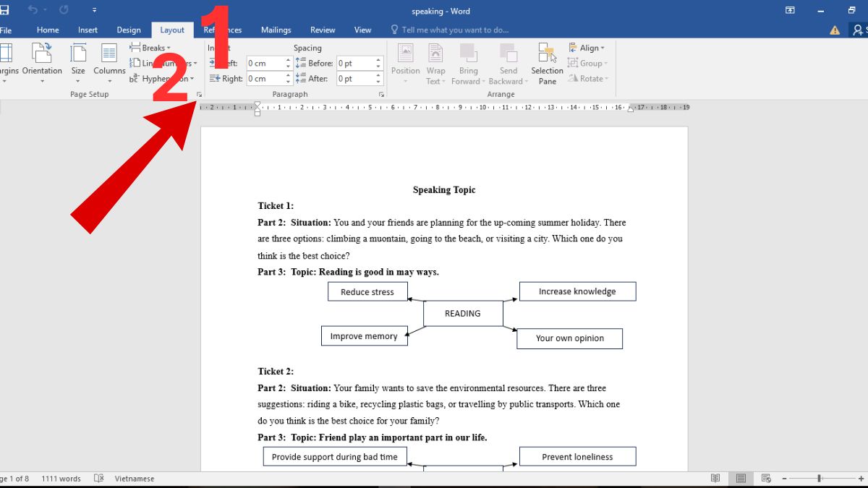Viewport: 868px width, 488px height.
Task: Click the Spacing Before value field
Action: coord(355,63)
